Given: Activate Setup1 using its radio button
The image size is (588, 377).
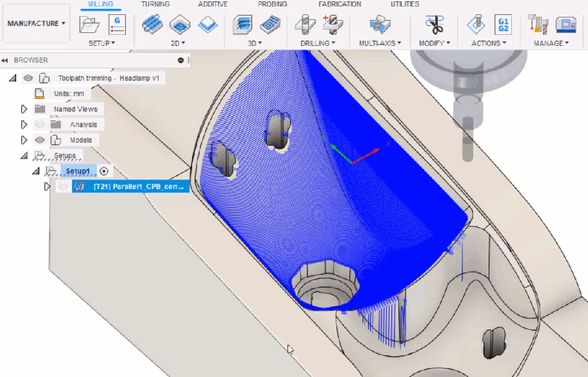Looking at the screenshot, I should tap(104, 171).
